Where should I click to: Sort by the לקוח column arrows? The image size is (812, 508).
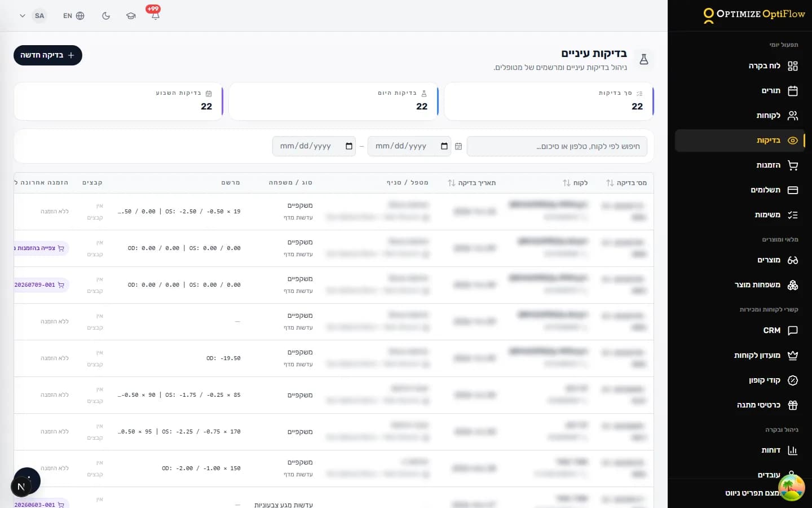click(567, 183)
